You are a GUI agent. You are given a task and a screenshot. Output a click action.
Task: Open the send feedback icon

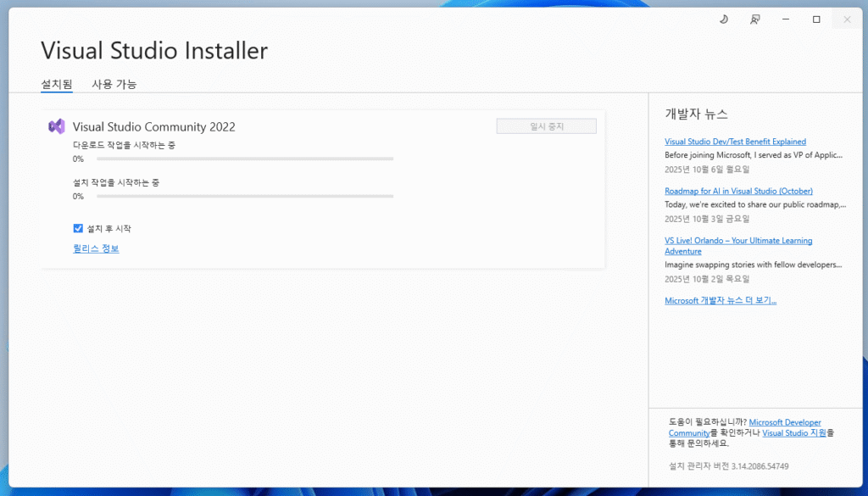754,19
